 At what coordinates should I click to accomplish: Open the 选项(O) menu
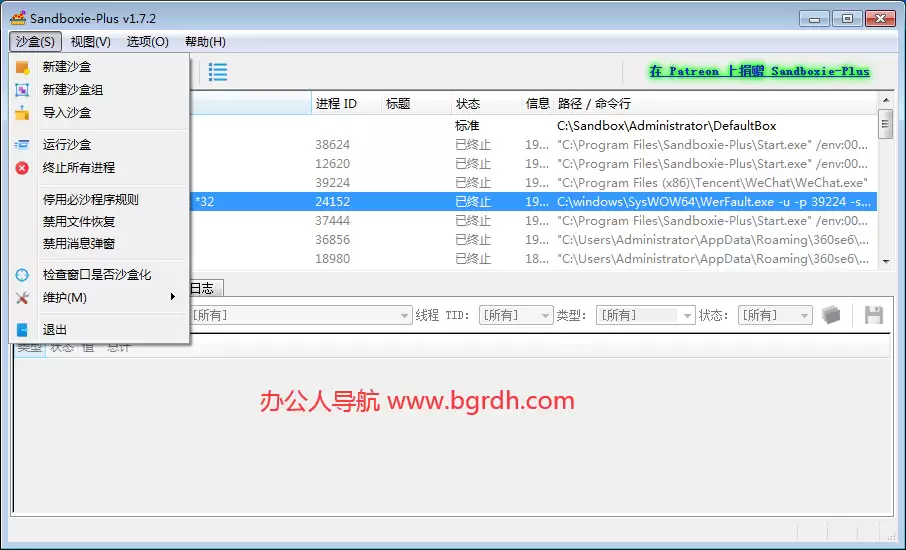148,42
